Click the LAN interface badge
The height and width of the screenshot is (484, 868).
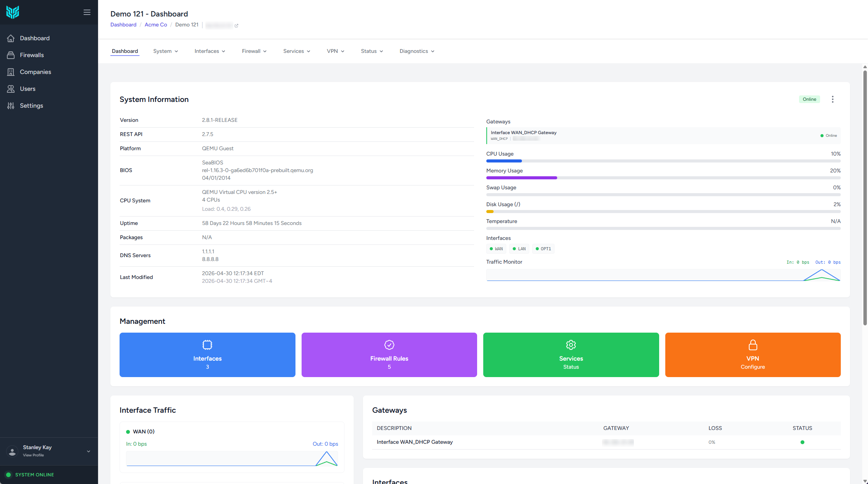point(519,249)
